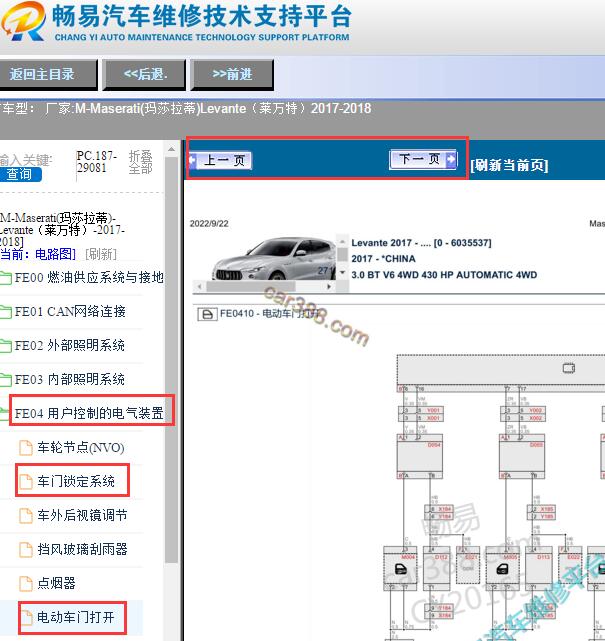Click module icon in top diagram box
This screenshot has height=641, width=605.
point(569,368)
